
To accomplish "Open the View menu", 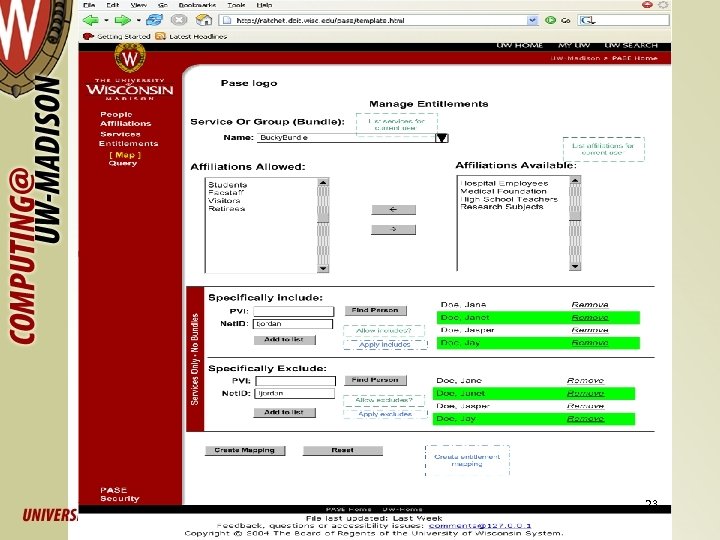I will [x=138, y=5].
